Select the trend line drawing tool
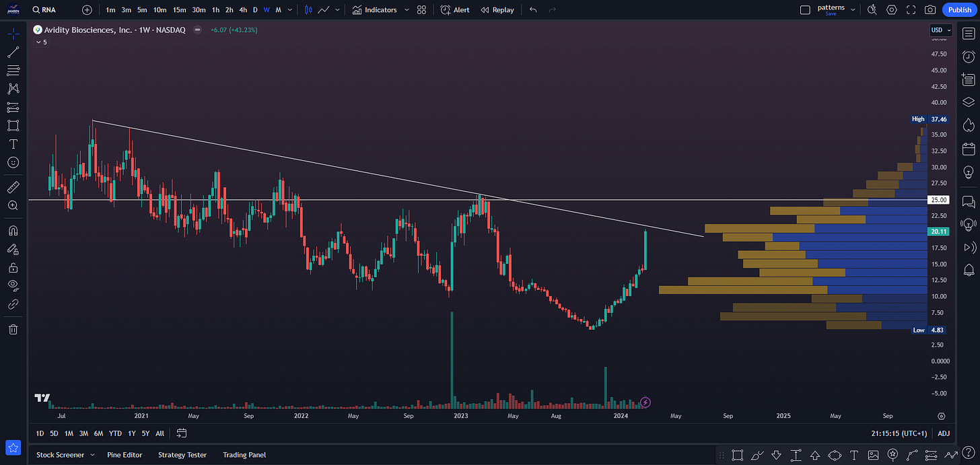 (x=13, y=52)
